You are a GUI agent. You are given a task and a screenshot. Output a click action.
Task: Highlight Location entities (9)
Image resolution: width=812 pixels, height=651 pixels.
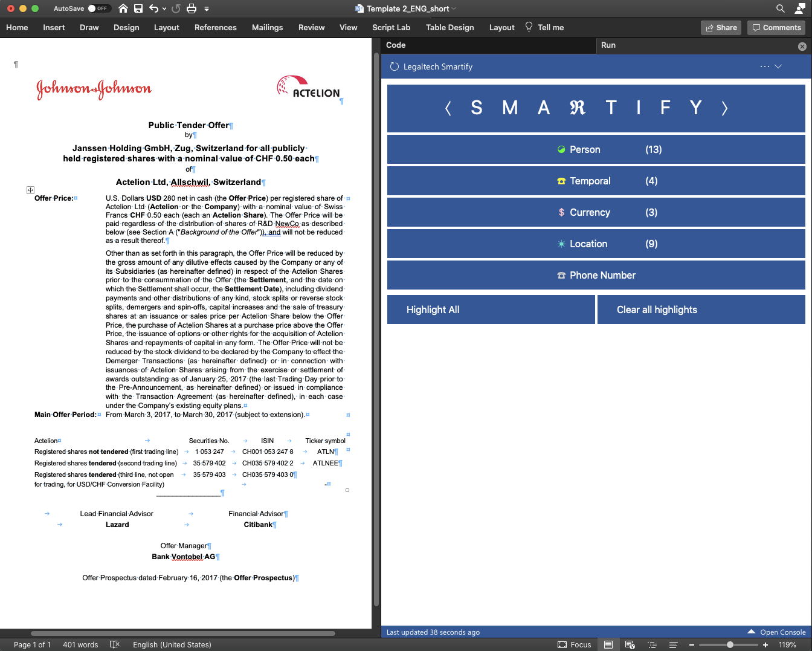(596, 244)
